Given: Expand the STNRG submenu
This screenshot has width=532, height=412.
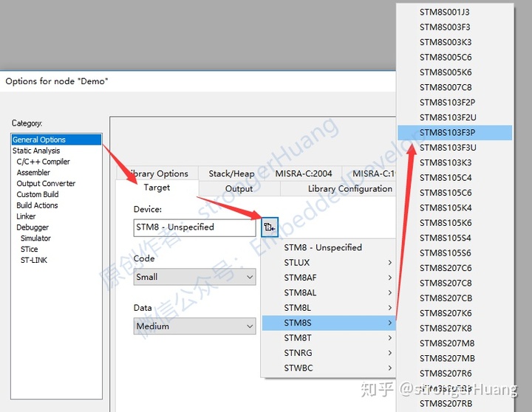Looking at the screenshot, I should [328, 353].
